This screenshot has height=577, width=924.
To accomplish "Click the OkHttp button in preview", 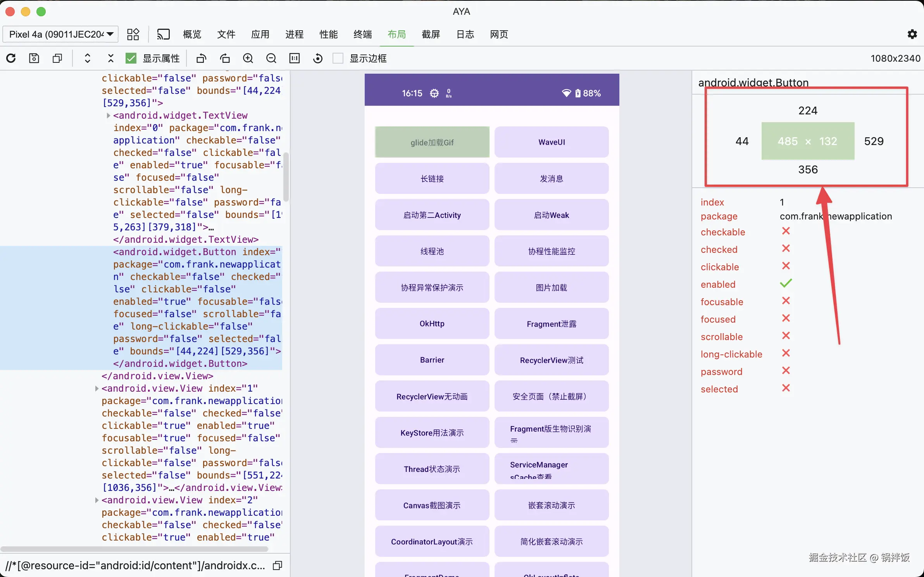I will (432, 324).
